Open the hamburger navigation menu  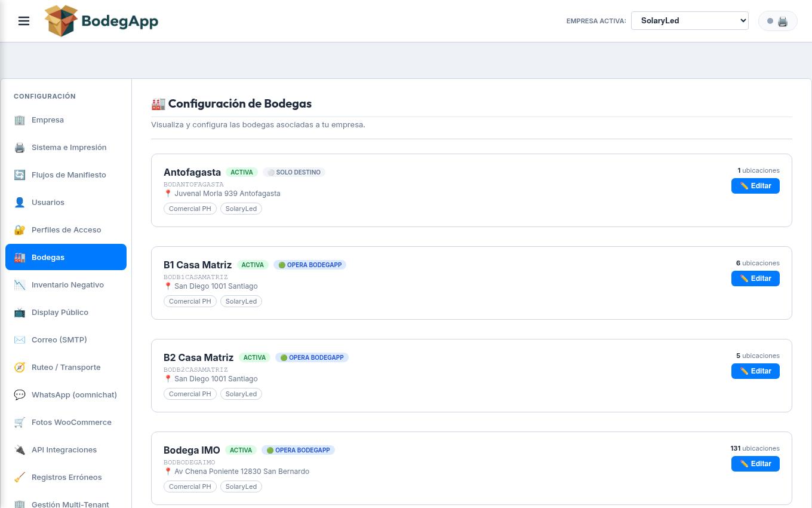(24, 21)
